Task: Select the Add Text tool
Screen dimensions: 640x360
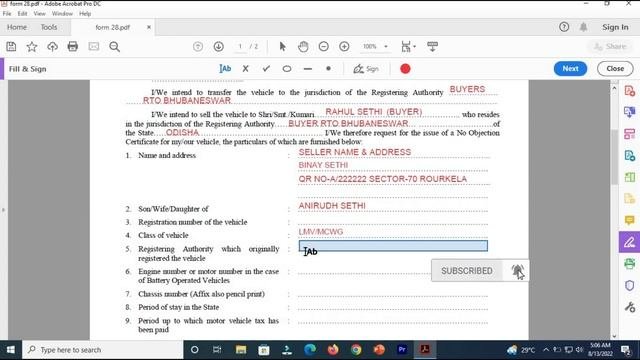Action: (225, 69)
